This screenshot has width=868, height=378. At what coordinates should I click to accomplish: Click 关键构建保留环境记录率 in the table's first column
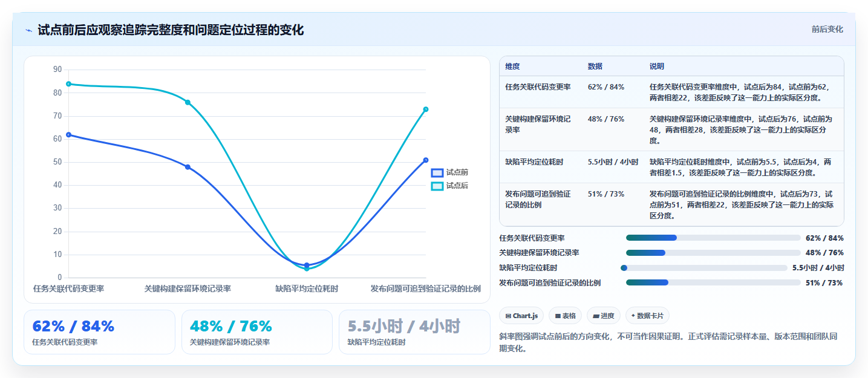tap(538, 125)
